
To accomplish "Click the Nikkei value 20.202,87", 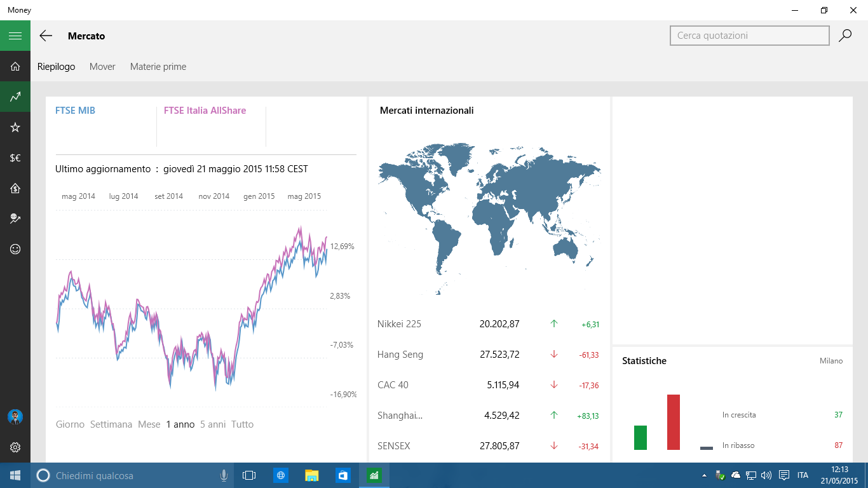I will coord(499,324).
